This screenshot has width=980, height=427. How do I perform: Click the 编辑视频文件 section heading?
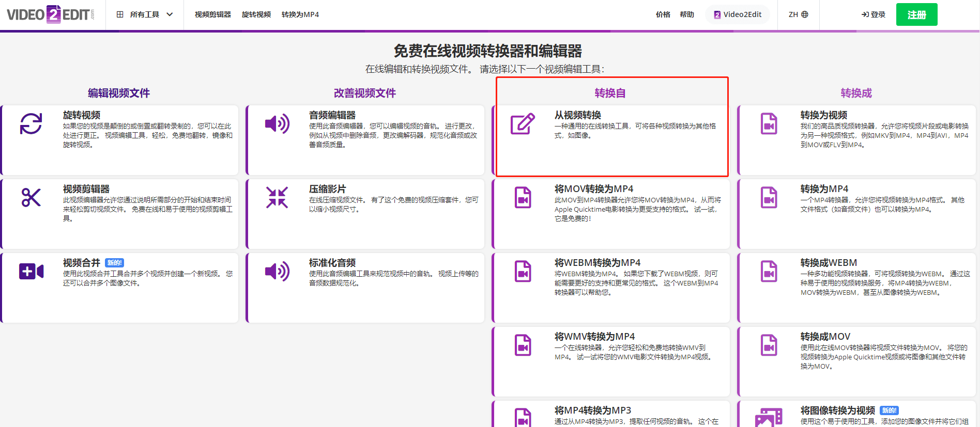click(x=119, y=93)
